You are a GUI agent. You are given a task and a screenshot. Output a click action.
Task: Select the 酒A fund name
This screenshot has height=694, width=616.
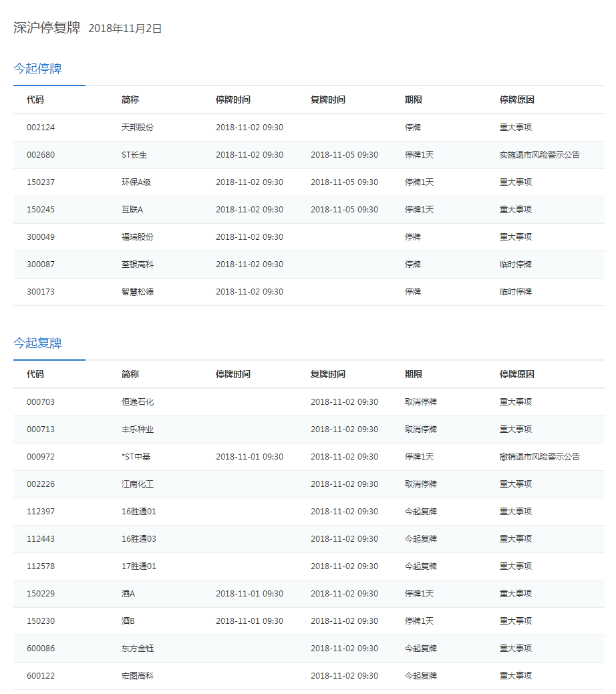(128, 594)
